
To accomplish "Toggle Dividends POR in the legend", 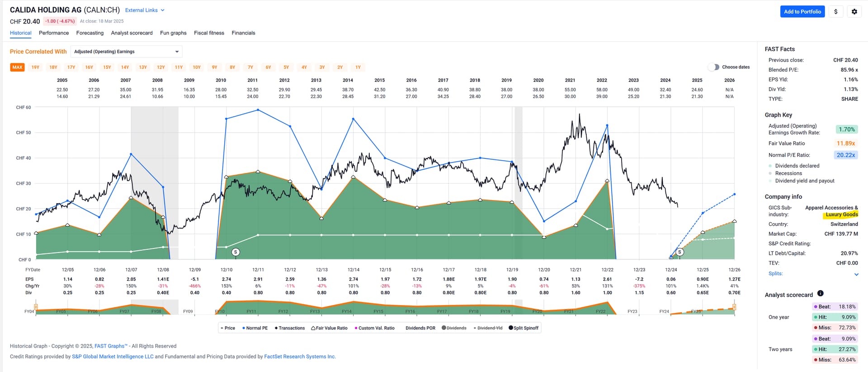I will pos(420,328).
